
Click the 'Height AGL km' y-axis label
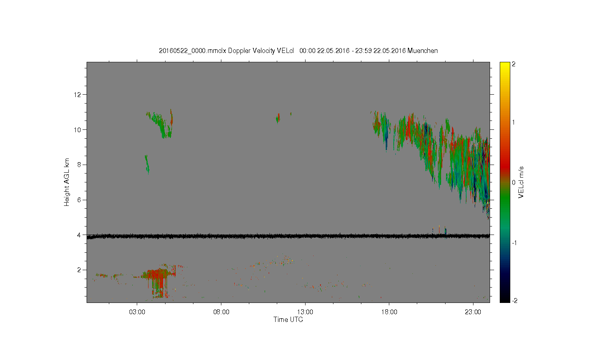pos(67,182)
